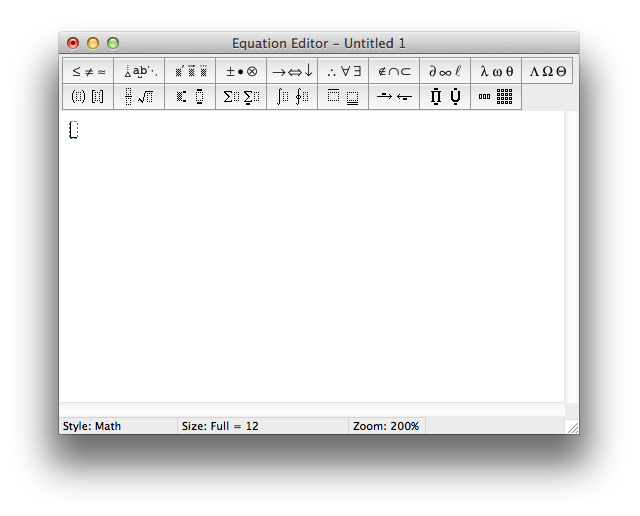Open the lowercase Greek palette (λ ω θ)
The height and width of the screenshot is (516, 640).
coord(496,71)
